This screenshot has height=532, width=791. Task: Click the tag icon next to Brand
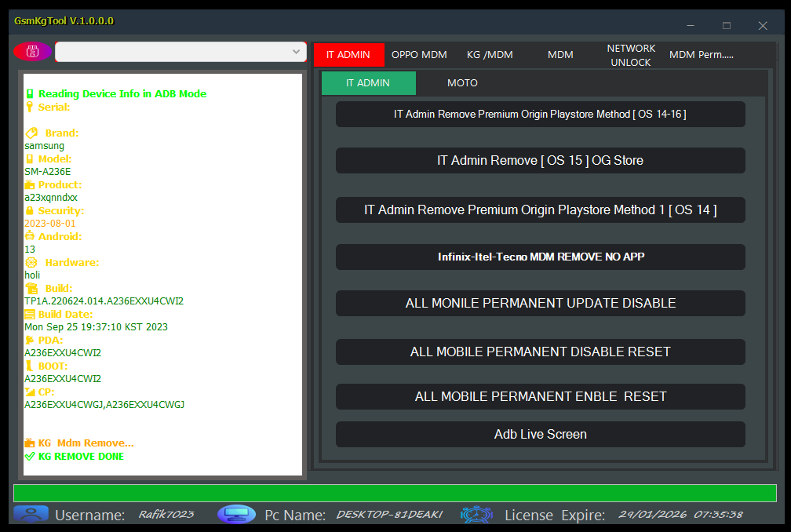(x=31, y=133)
